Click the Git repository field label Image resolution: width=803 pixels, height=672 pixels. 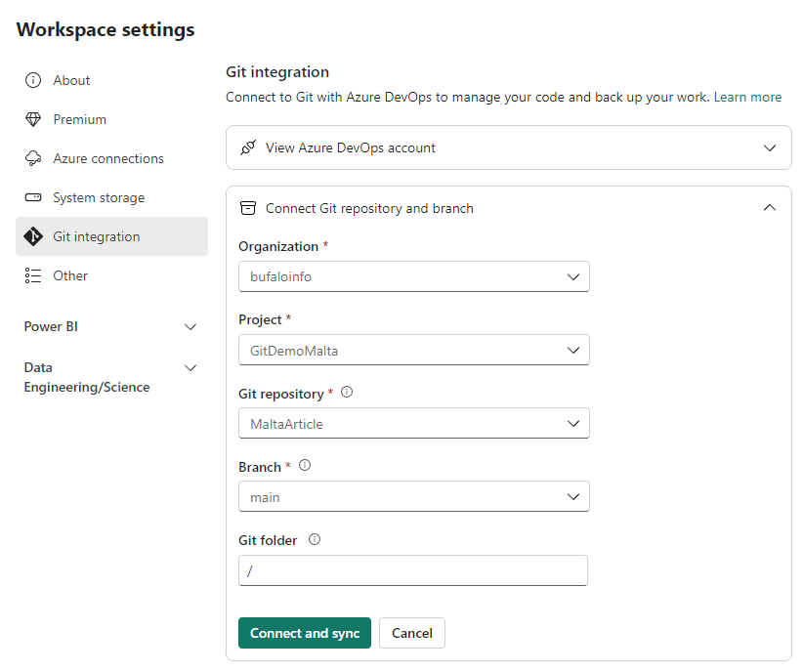point(281,394)
